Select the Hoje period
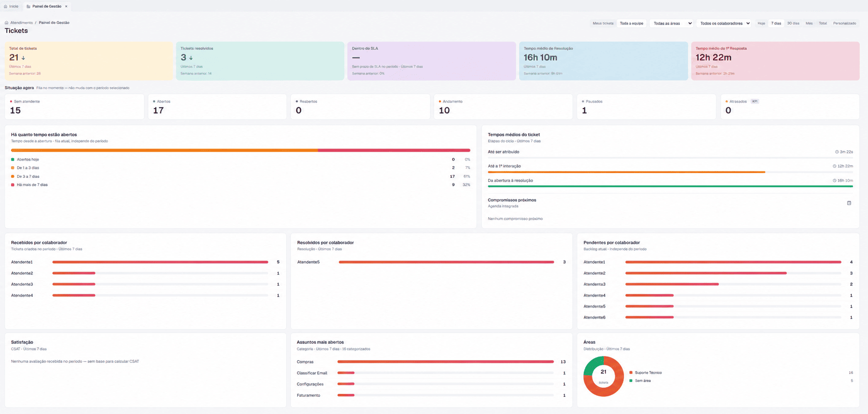The image size is (868, 414). tap(761, 23)
